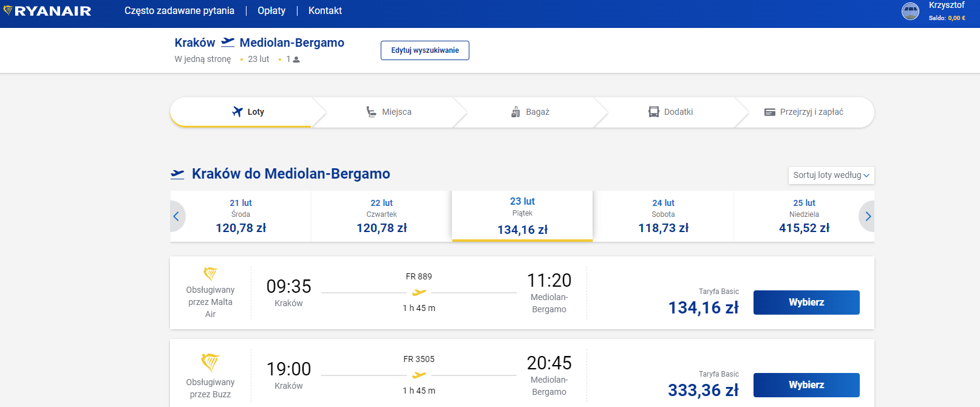Click the airplane icon on Loty step
Screen dimensions: 980x407
point(237,112)
